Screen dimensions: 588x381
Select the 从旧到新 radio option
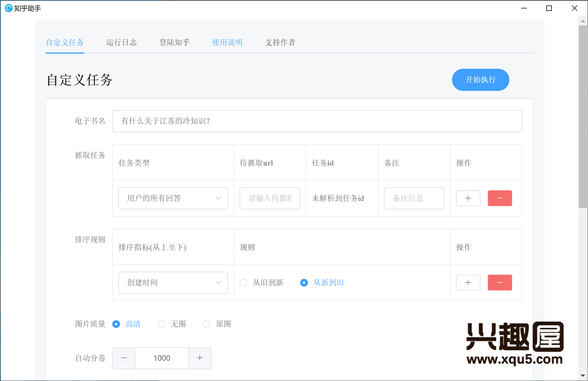[x=261, y=283]
